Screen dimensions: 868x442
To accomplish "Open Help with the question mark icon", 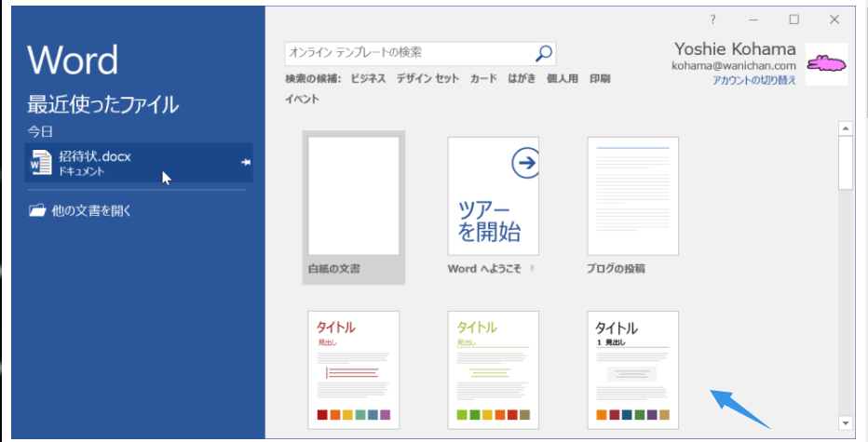I will pyautogui.click(x=712, y=20).
